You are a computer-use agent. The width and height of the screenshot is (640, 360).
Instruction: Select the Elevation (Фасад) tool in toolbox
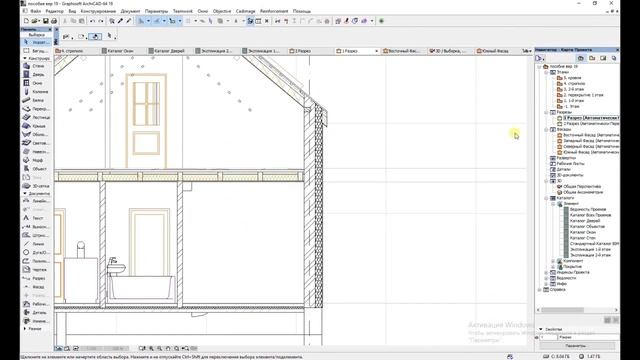click(36, 287)
